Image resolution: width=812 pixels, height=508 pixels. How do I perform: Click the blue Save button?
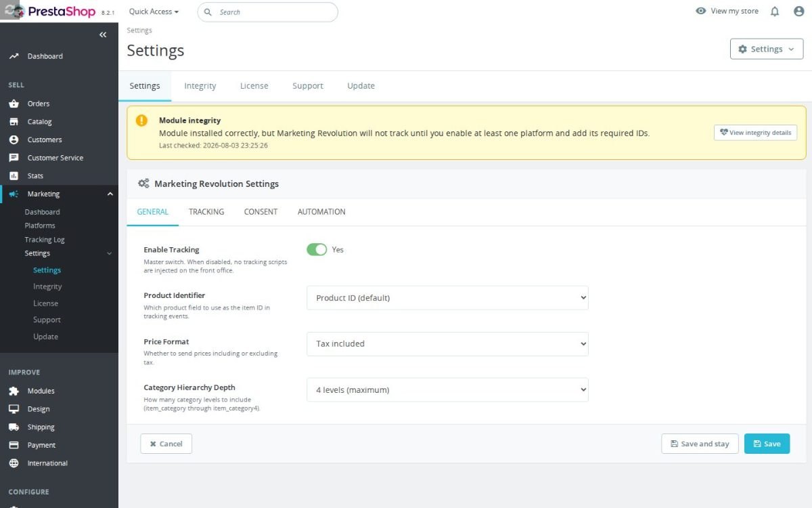767,444
